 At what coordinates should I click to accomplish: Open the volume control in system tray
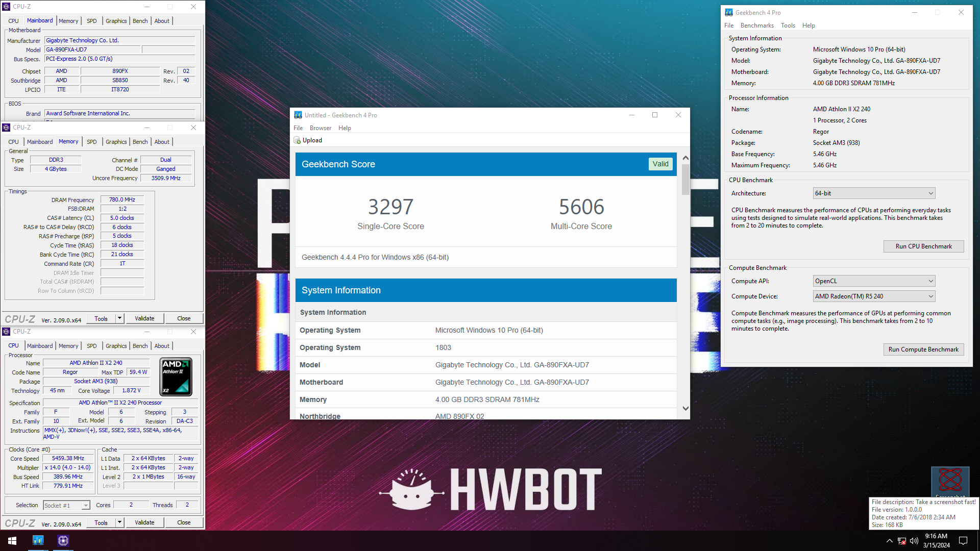[x=914, y=541]
